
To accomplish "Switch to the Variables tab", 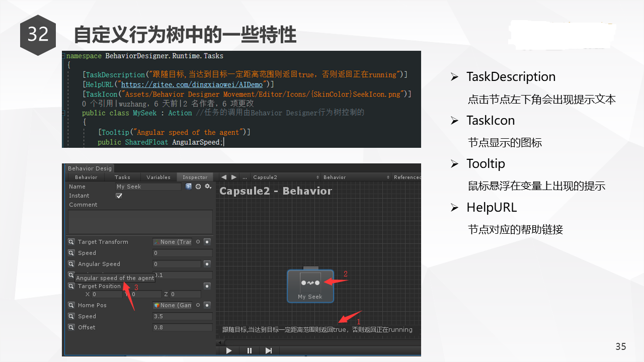I will pos(158,177).
